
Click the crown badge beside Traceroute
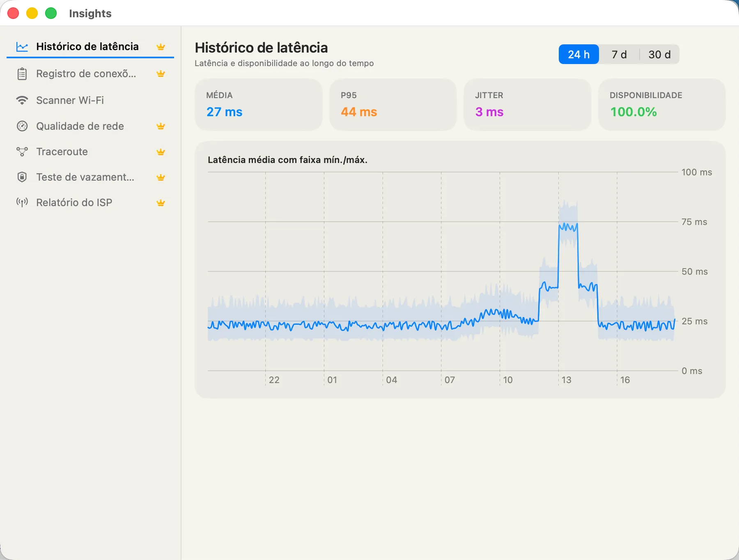[x=161, y=152]
